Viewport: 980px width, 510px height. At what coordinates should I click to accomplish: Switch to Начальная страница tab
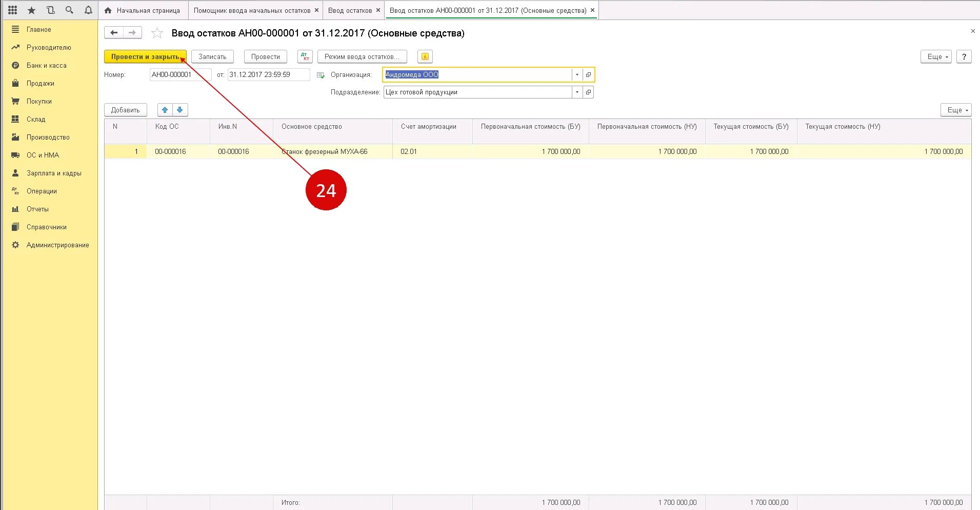point(143,10)
